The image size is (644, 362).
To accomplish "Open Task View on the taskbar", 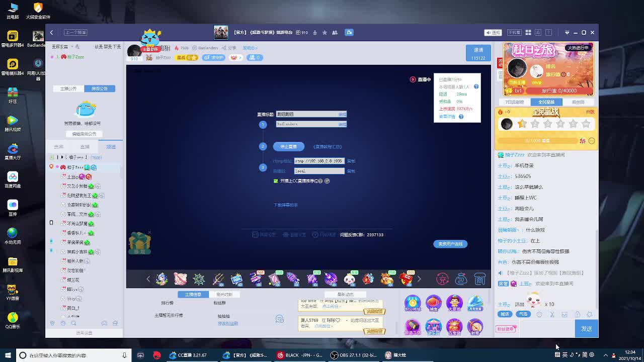I will click(140, 355).
